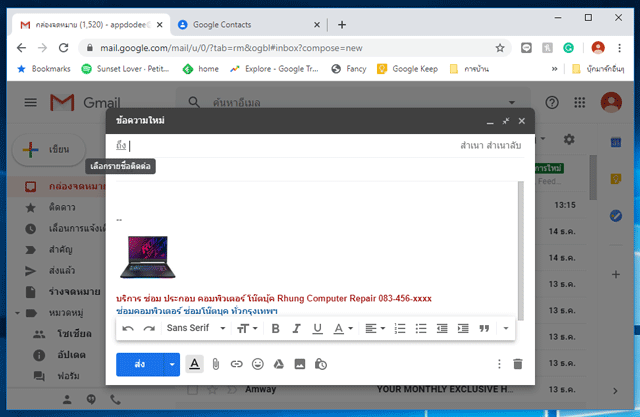The width and height of the screenshot is (640, 417).
Task: Open the text size dropdown
Action: 247,328
